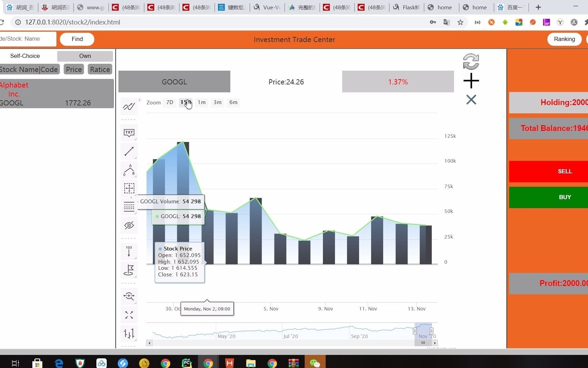Open PyCharm from the taskbar
This screenshot has height=368, width=588.
(187, 363)
